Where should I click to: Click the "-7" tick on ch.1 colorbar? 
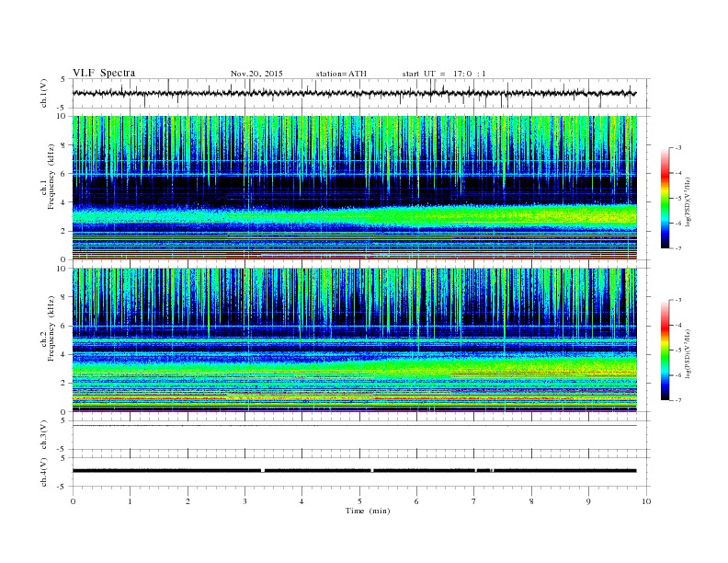point(677,248)
